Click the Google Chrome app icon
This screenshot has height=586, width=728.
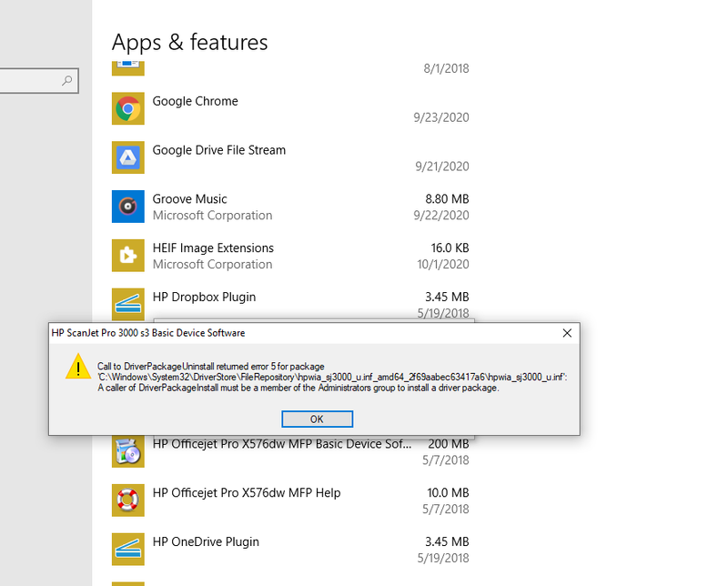point(127,109)
